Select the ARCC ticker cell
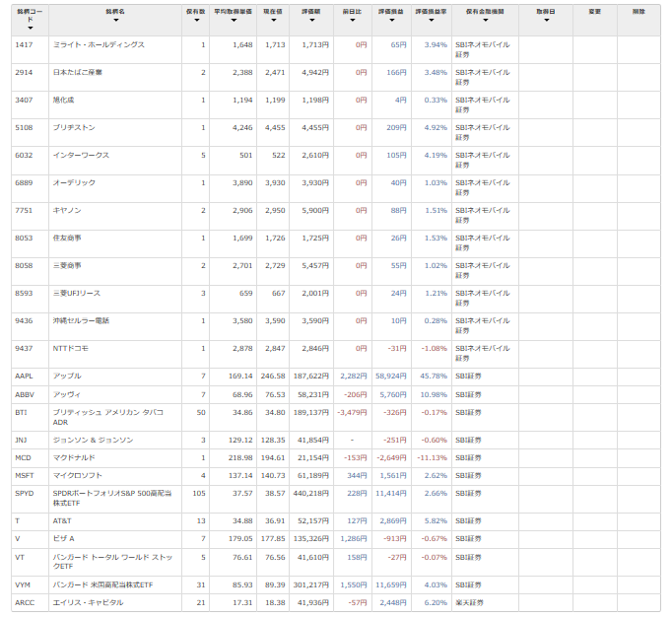Image resolution: width=672 pixels, height=617 pixels. click(x=25, y=602)
